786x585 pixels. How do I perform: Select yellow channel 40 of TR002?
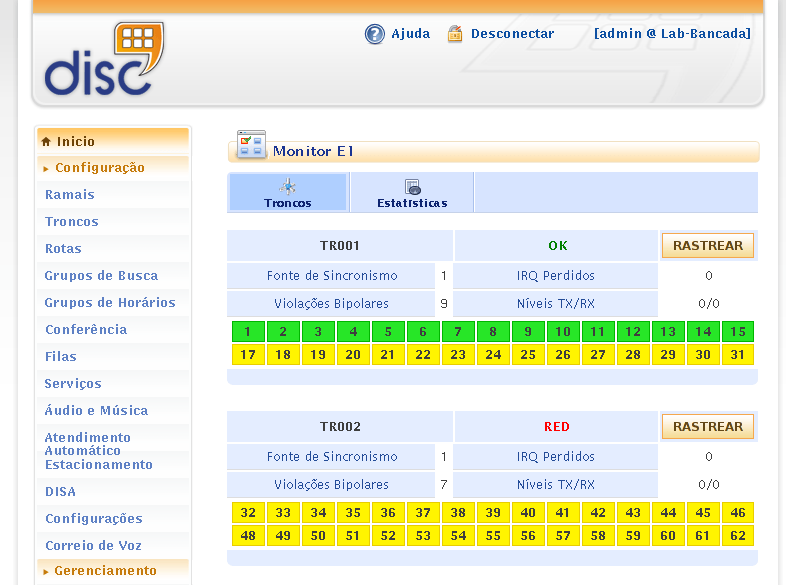click(x=528, y=513)
